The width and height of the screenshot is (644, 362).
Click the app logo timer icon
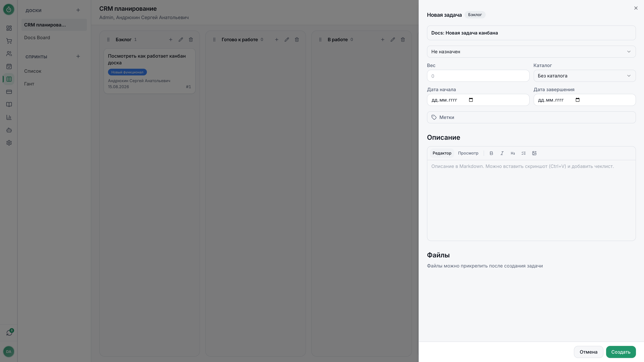pyautogui.click(x=9, y=10)
